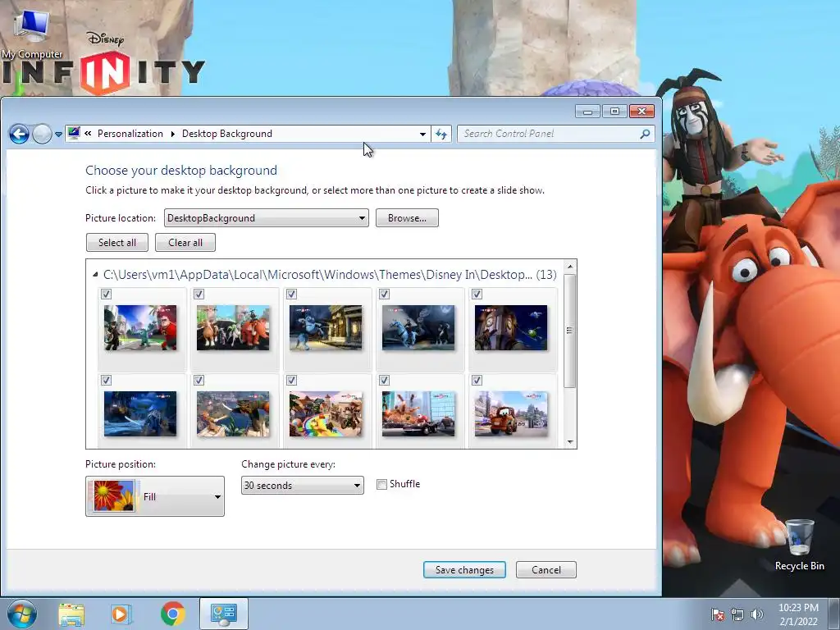The height and width of the screenshot is (630, 840).
Task: Expand breadcrumb arrow after Personalization
Action: pyautogui.click(x=172, y=134)
